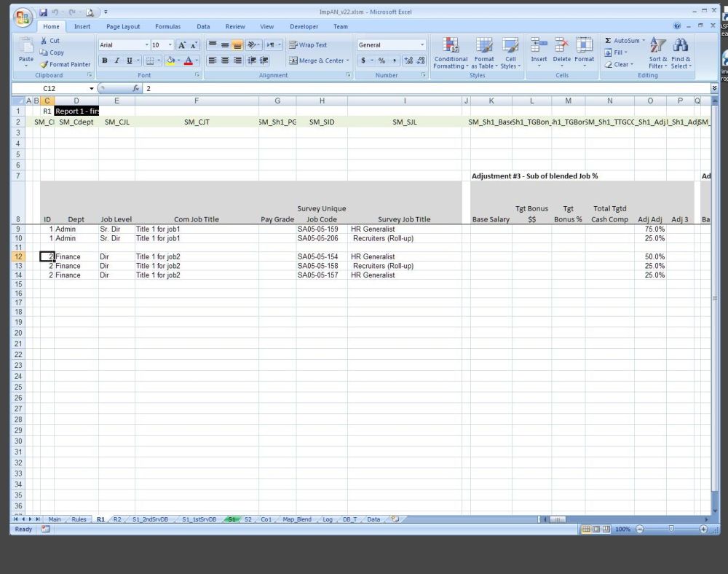Click the Percent Style icon

click(381, 60)
